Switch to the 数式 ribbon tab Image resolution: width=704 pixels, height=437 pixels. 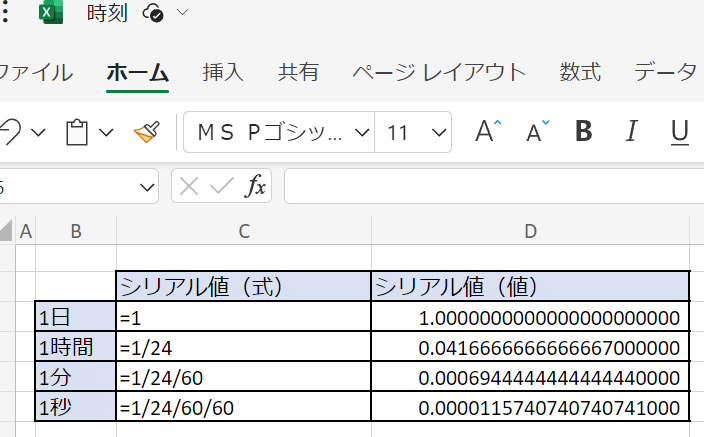(580, 72)
